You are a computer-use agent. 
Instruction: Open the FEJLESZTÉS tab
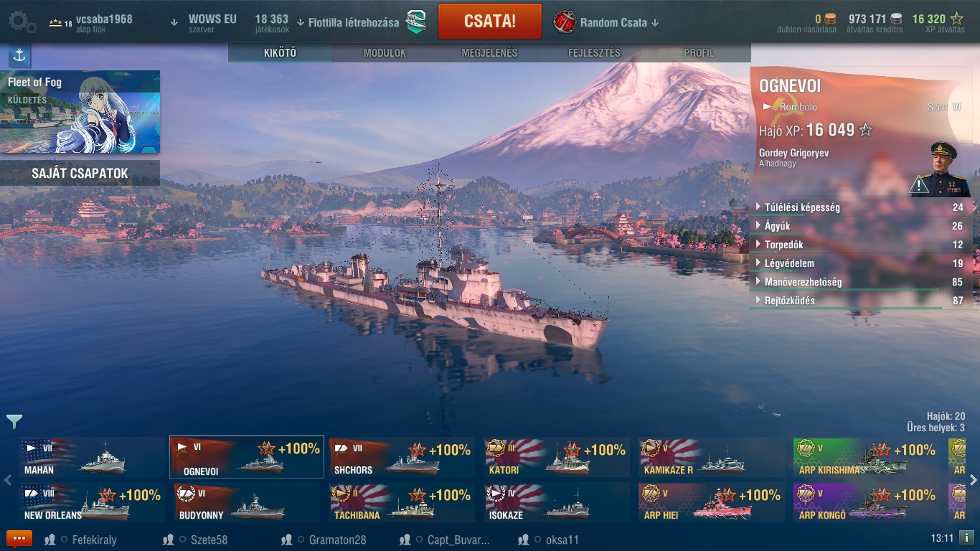pyautogui.click(x=594, y=53)
